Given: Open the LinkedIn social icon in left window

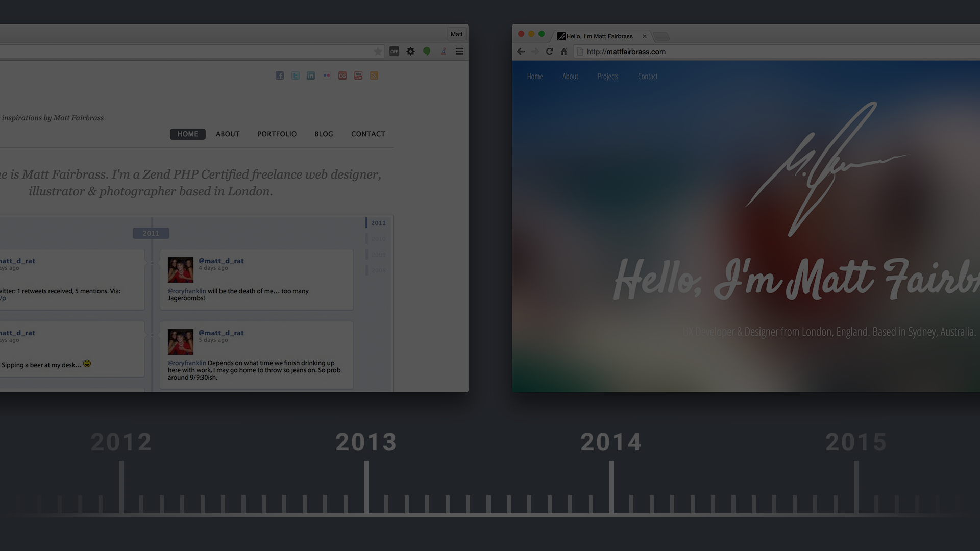Looking at the screenshot, I should click(x=311, y=76).
